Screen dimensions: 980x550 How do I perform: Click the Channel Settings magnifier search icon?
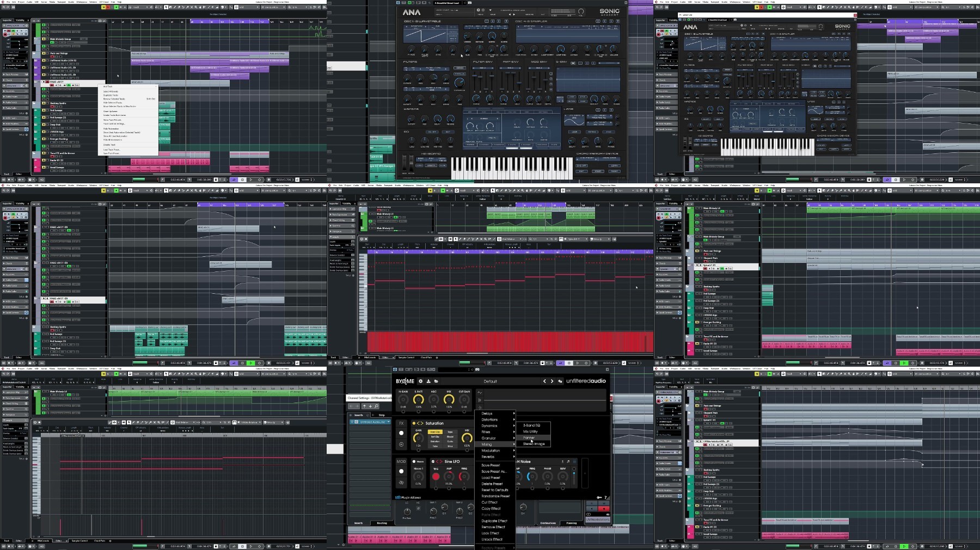tap(376, 406)
